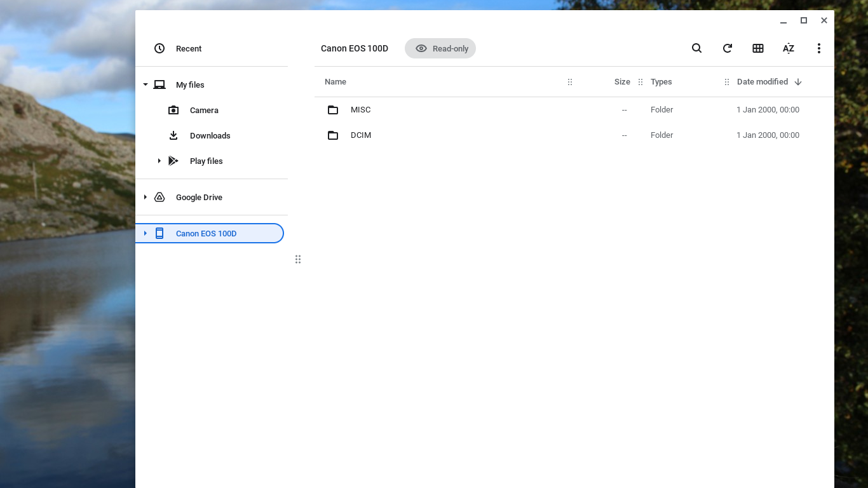Click the My files laptop icon
868x488 pixels.
(x=159, y=85)
